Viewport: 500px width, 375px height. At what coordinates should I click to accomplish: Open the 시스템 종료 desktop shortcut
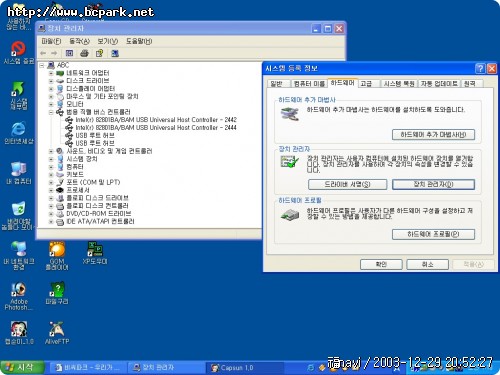19,53
